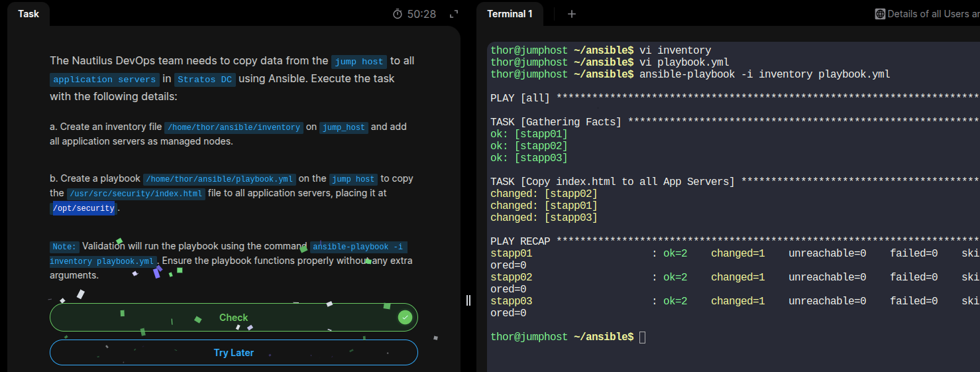Click the 'application servers' code label

click(x=105, y=80)
